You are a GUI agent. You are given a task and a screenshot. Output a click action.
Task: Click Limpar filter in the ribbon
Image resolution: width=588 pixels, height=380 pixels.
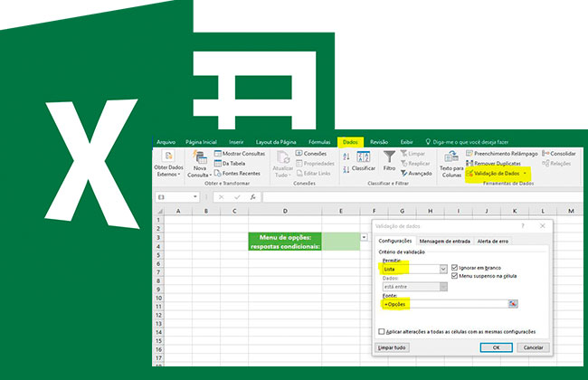[413, 154]
